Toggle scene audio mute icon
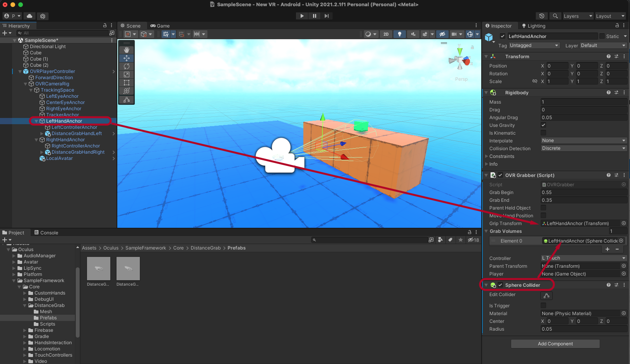 413,34
